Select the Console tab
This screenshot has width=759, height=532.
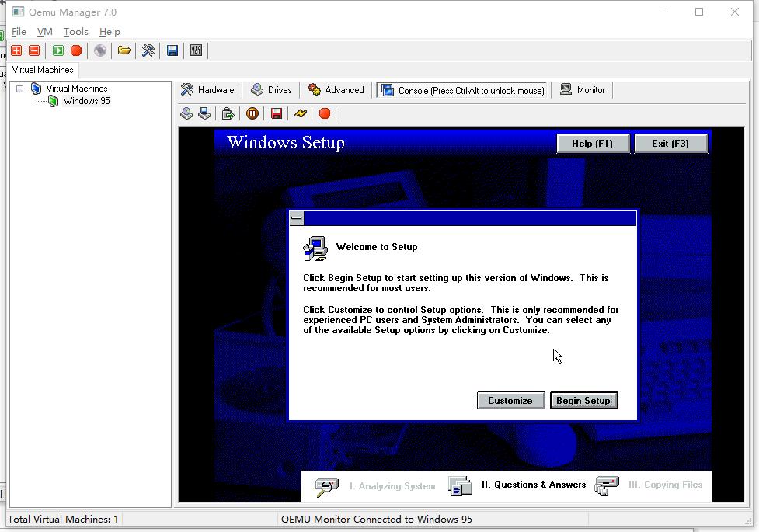pyautogui.click(x=463, y=91)
